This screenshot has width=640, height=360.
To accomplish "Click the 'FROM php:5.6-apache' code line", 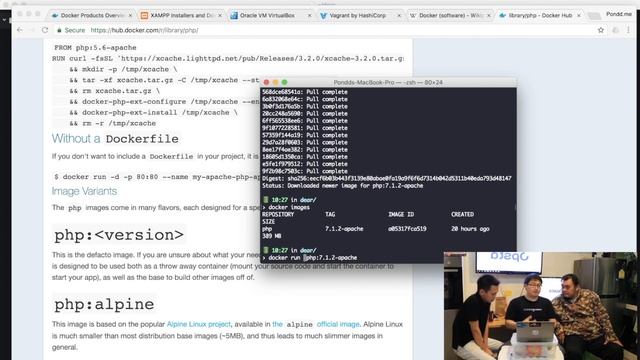I will tap(96, 48).
